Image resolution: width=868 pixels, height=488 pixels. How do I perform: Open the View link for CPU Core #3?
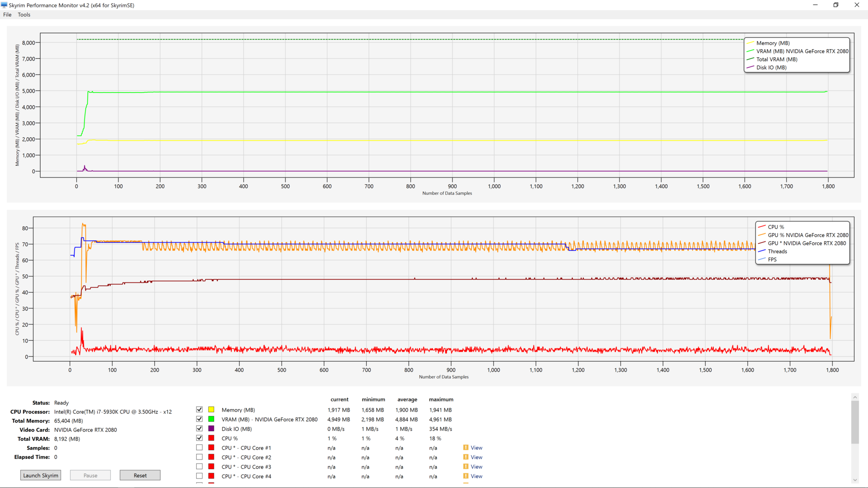click(476, 467)
